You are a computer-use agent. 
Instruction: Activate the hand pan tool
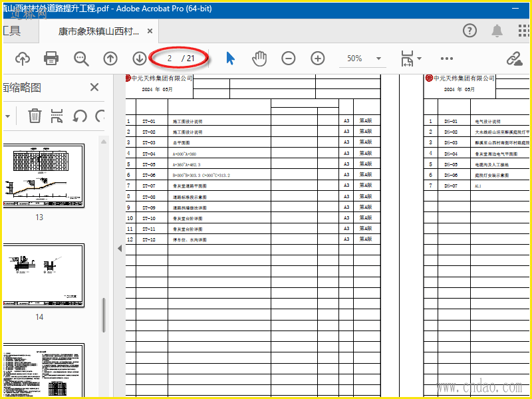tap(259, 59)
